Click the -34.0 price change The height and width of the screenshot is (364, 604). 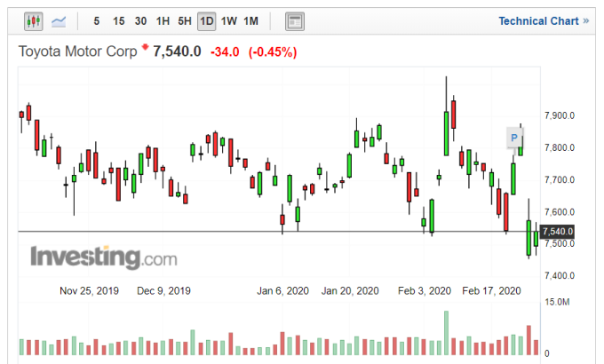(225, 52)
